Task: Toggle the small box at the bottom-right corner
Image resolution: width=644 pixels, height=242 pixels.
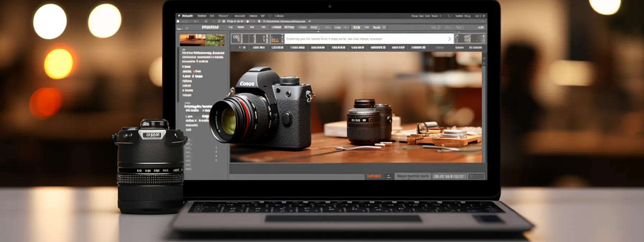Action: tap(476, 176)
